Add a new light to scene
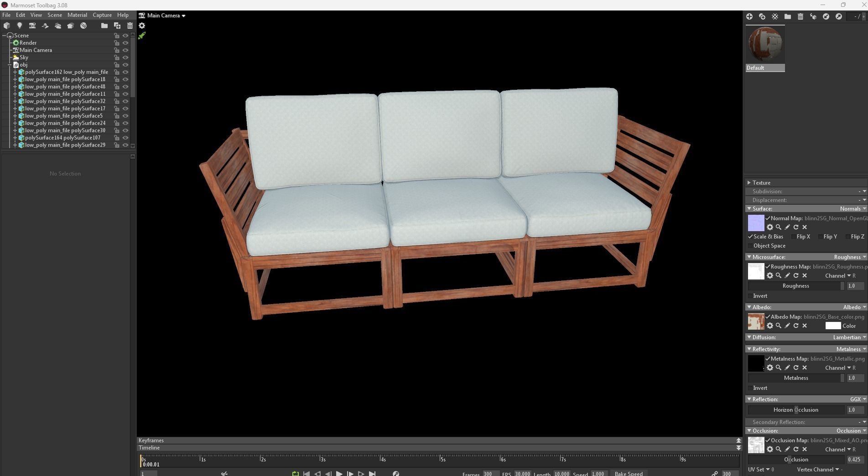 pyautogui.click(x=20, y=26)
